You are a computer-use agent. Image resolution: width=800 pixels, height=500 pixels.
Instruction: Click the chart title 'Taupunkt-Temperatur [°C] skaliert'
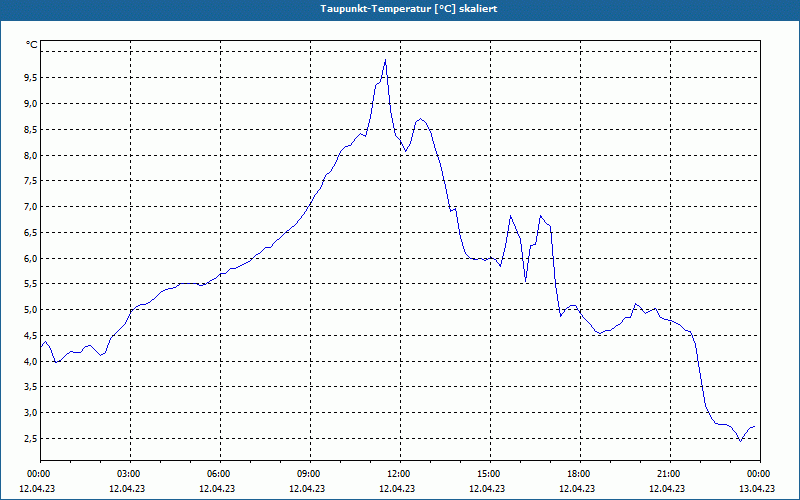tap(409, 9)
